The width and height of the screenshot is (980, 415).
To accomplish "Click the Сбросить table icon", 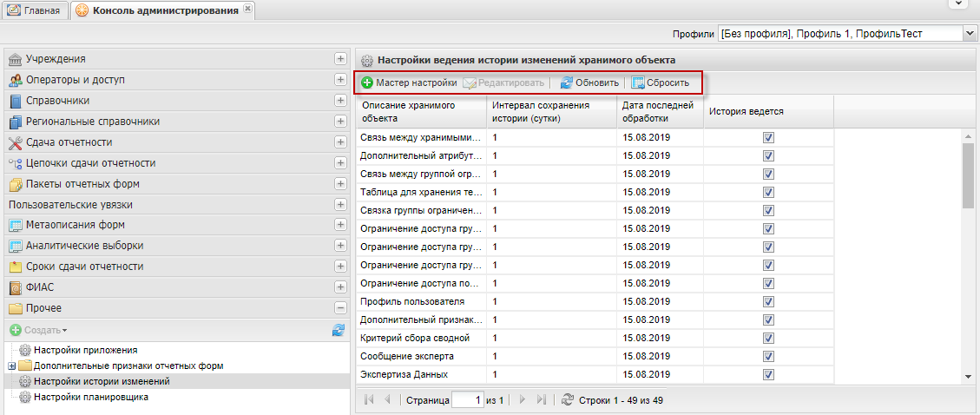I will click(x=637, y=82).
